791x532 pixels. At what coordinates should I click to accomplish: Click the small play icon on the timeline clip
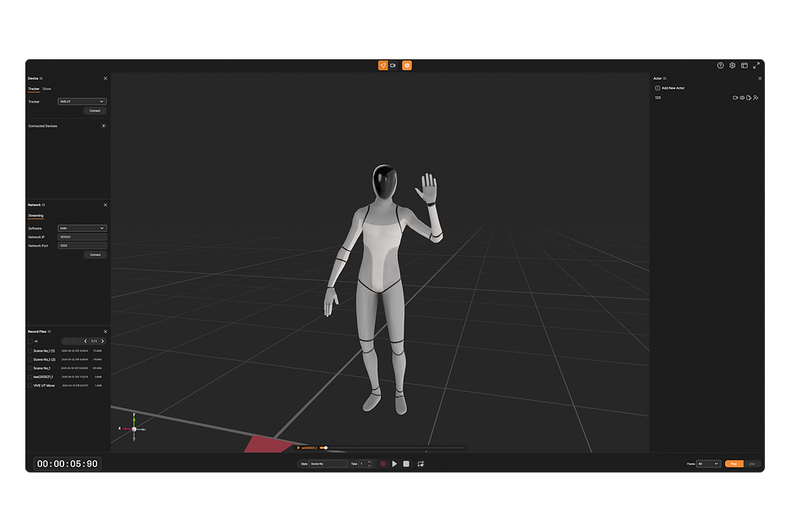[298, 448]
